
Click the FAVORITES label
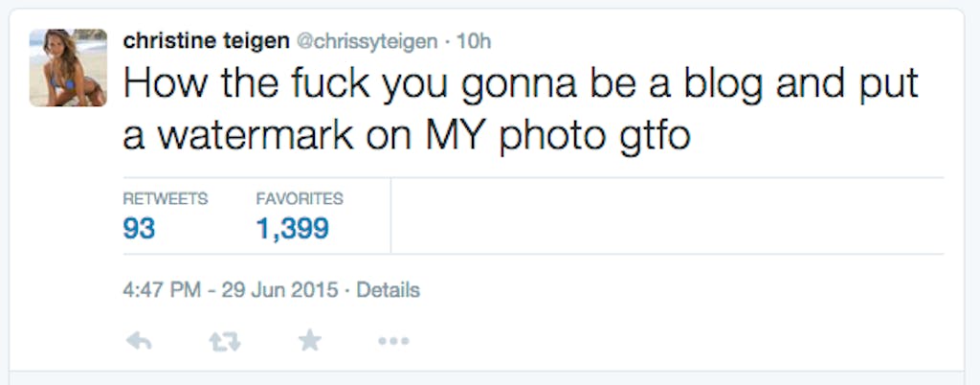(x=300, y=199)
